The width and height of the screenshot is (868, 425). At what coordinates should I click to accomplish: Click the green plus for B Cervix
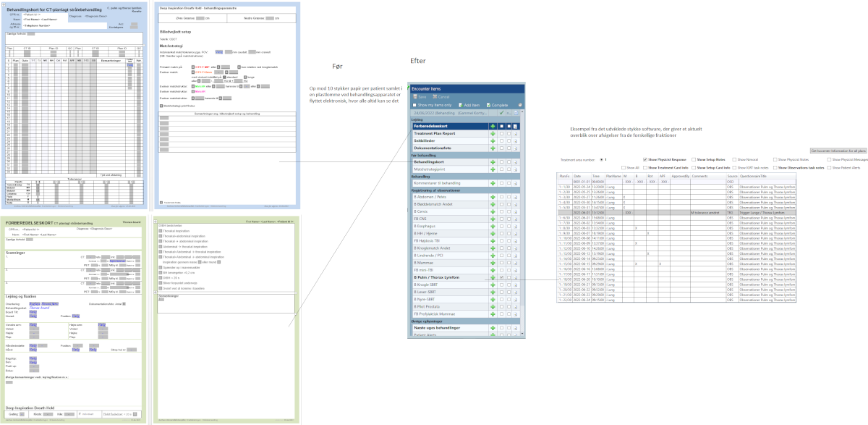[x=493, y=211]
